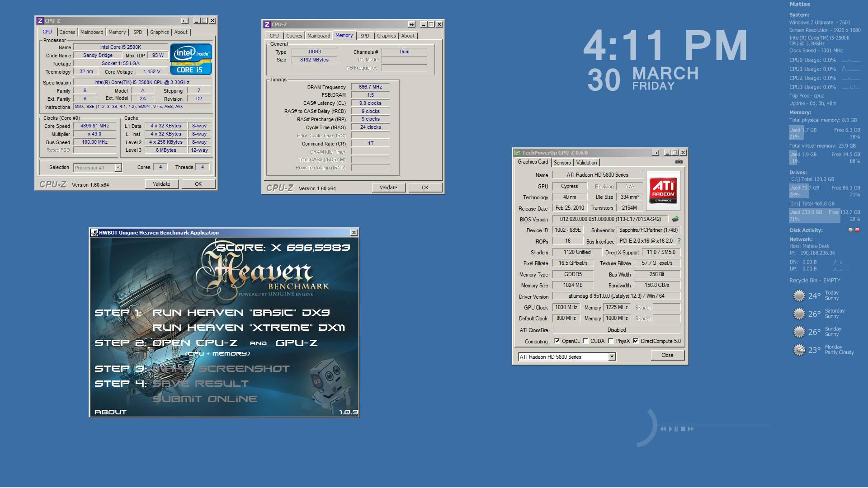Click the HWBOT Heaven title bar icon

point(94,233)
